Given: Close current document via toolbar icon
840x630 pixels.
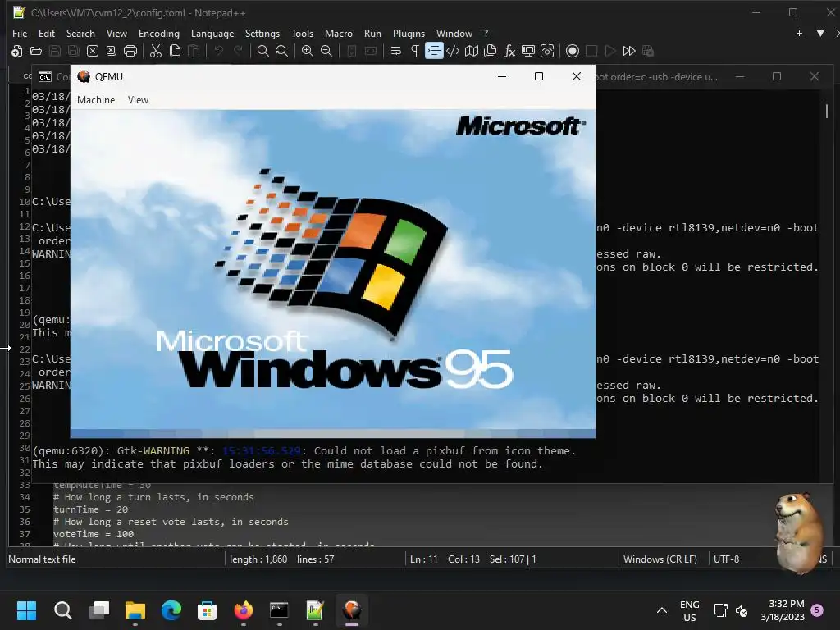Looking at the screenshot, I should pyautogui.click(x=93, y=51).
